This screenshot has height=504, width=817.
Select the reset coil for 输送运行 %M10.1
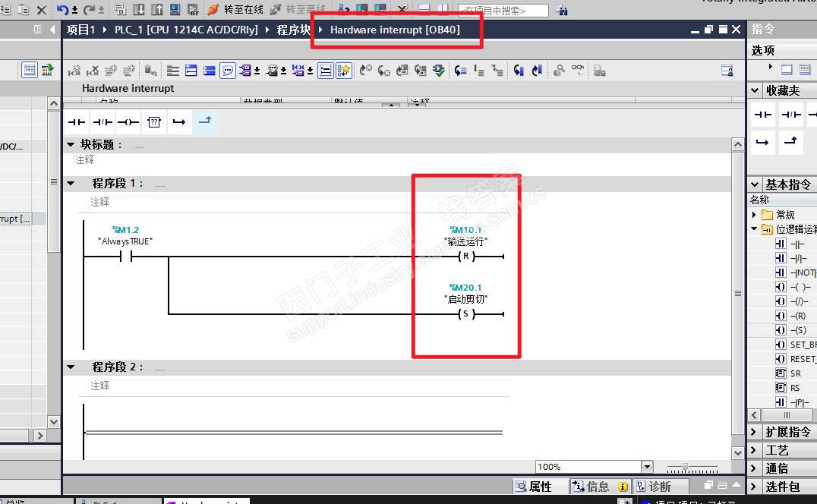coord(465,256)
